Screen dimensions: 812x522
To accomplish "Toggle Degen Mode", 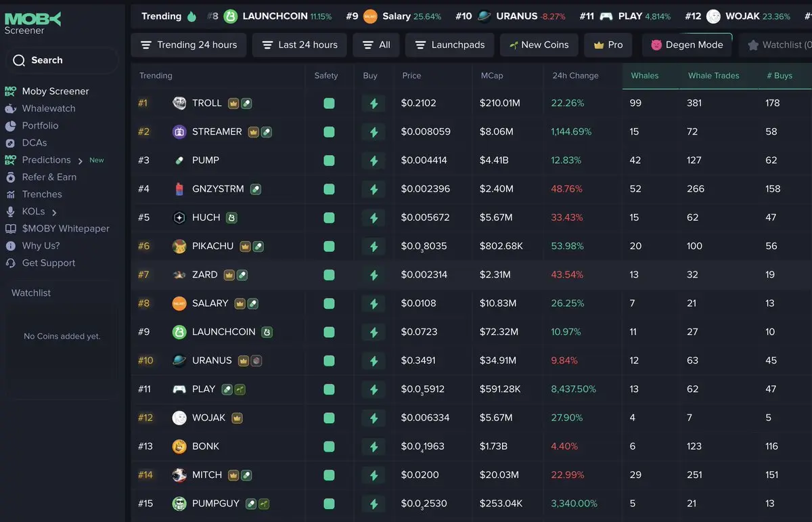I will (x=687, y=45).
